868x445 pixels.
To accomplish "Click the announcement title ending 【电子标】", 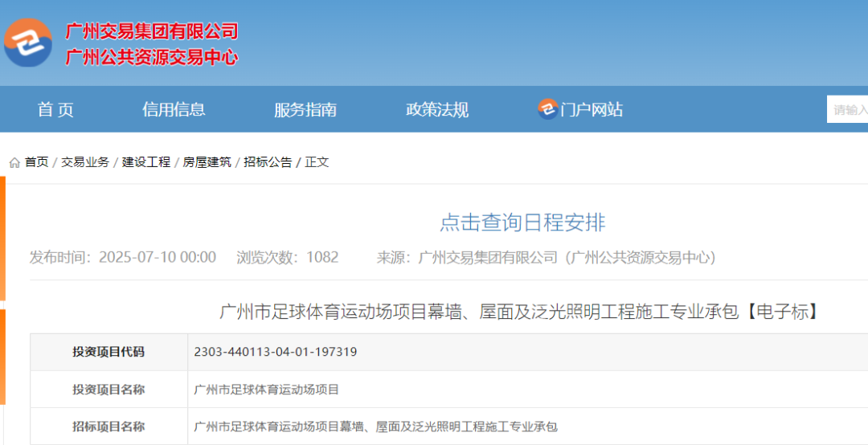I will (x=519, y=312).
